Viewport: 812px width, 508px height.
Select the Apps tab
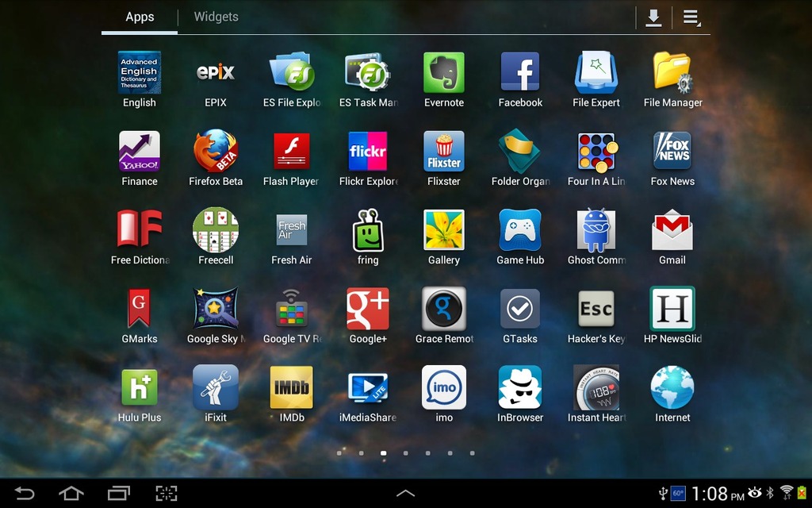pyautogui.click(x=140, y=17)
